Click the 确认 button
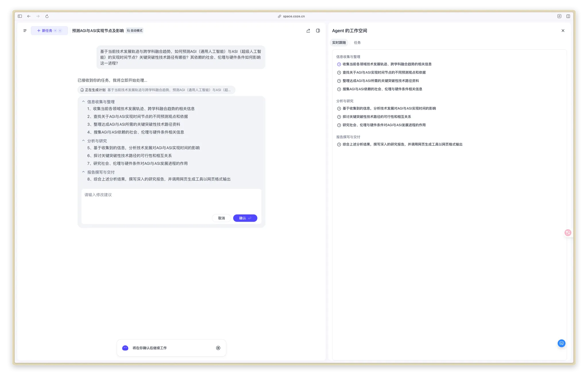 pyautogui.click(x=245, y=218)
